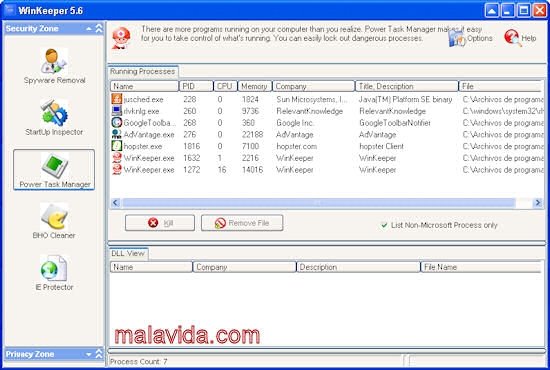Click the jusched.exe Java process icon
This screenshot has width=550, height=370.
116,99
